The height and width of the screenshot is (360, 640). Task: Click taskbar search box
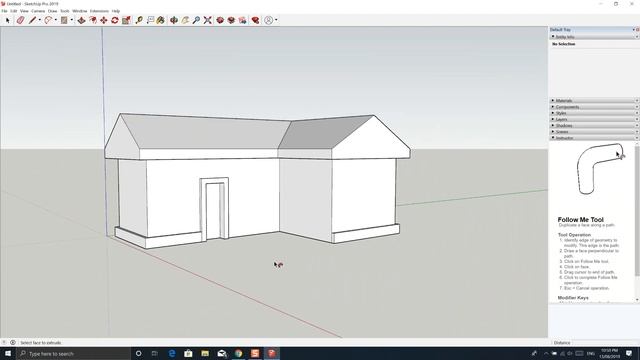73,353
